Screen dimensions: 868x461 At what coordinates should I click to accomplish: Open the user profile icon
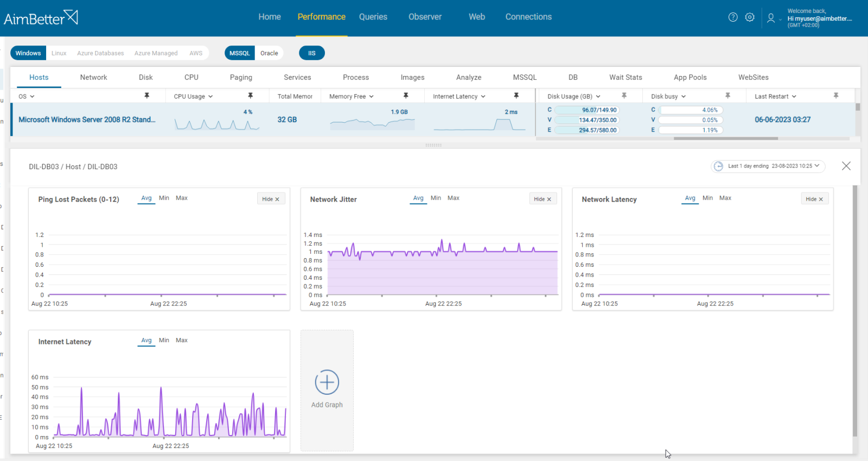click(770, 18)
